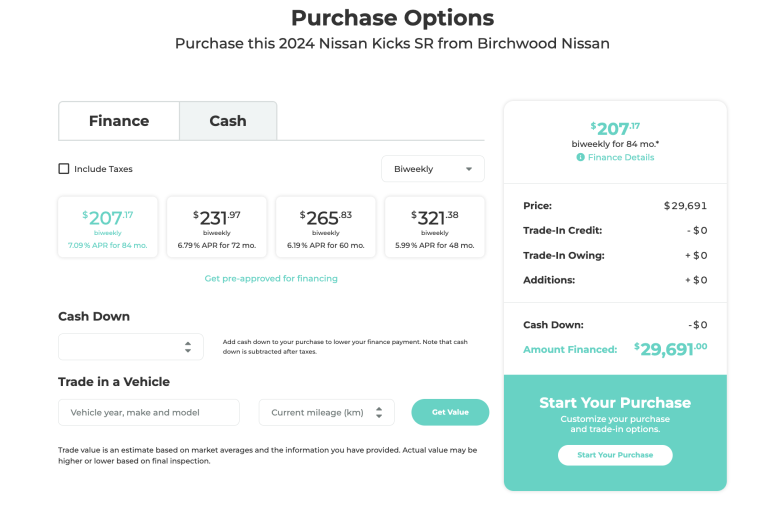This screenshot has width=768, height=512.
Task: Open Get pre-approved for financing link
Action: point(271,278)
